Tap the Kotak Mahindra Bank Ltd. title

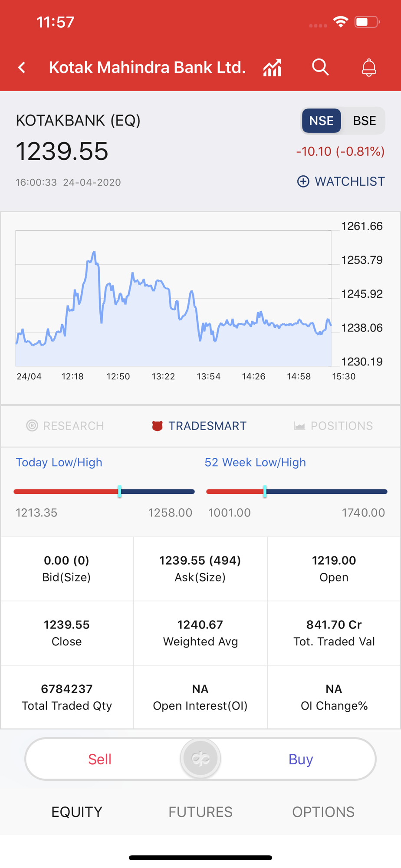point(147,67)
